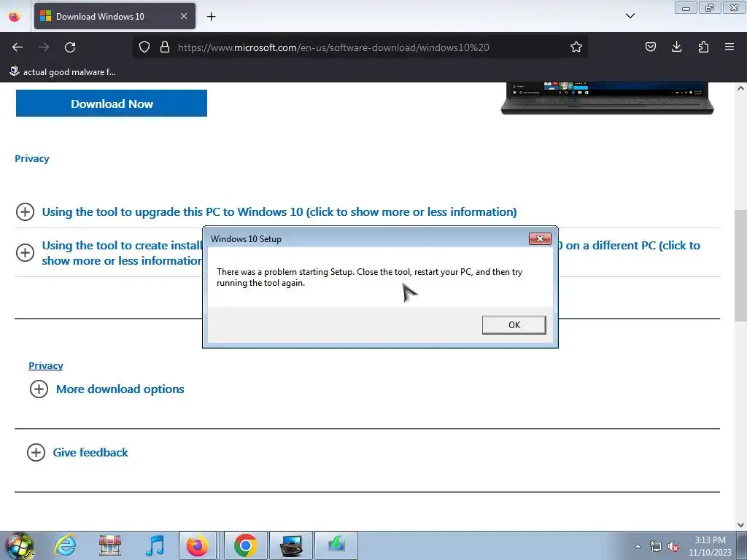Reload the current page

point(70,47)
